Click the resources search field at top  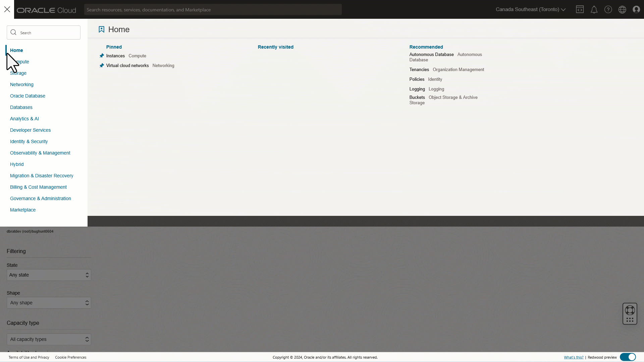pyautogui.click(x=213, y=9)
